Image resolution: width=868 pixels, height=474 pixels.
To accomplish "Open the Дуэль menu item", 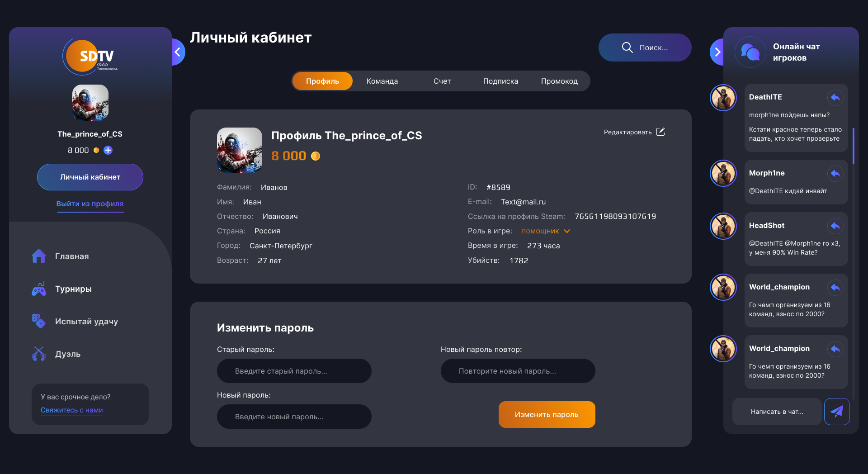I will 68,354.
